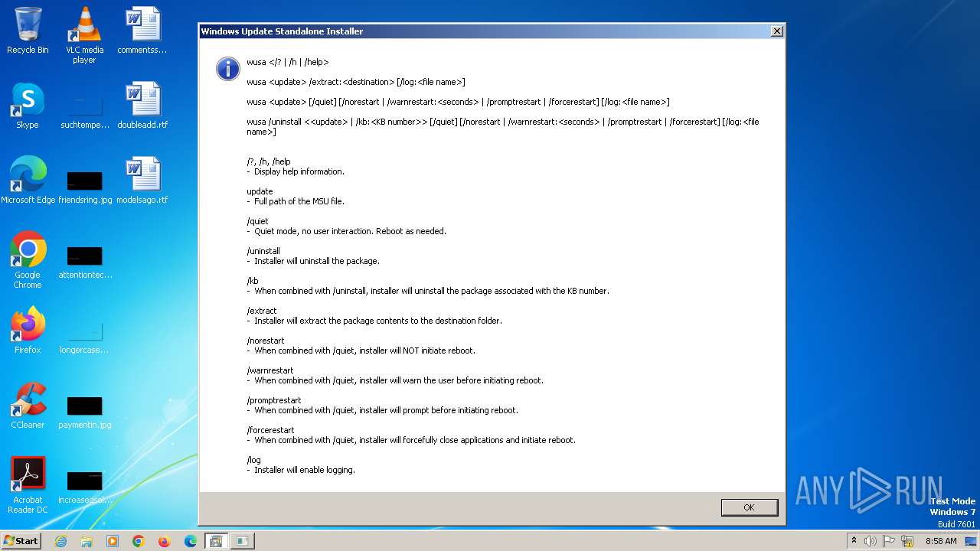Screen dimensions: 980x551
Task: Click the '/warnrestart' option heading
Action: [x=269, y=370]
